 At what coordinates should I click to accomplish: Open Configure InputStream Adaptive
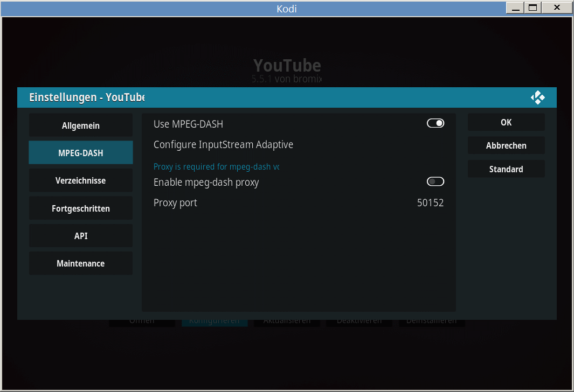(299, 145)
